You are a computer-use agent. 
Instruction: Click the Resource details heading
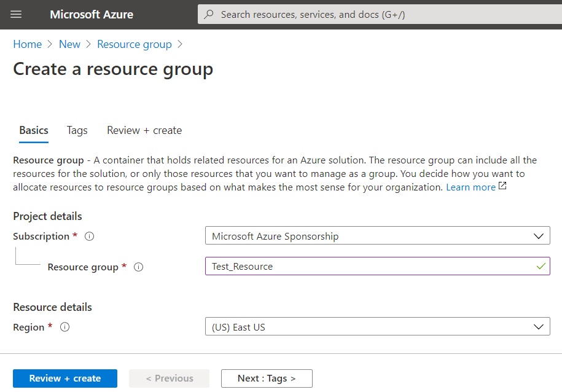tap(53, 307)
